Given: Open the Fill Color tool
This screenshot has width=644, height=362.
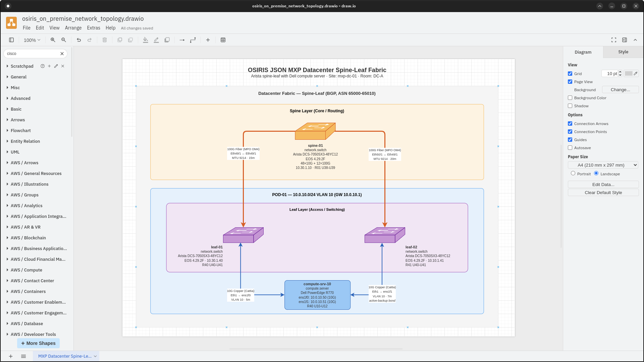Looking at the screenshot, I should [145, 40].
